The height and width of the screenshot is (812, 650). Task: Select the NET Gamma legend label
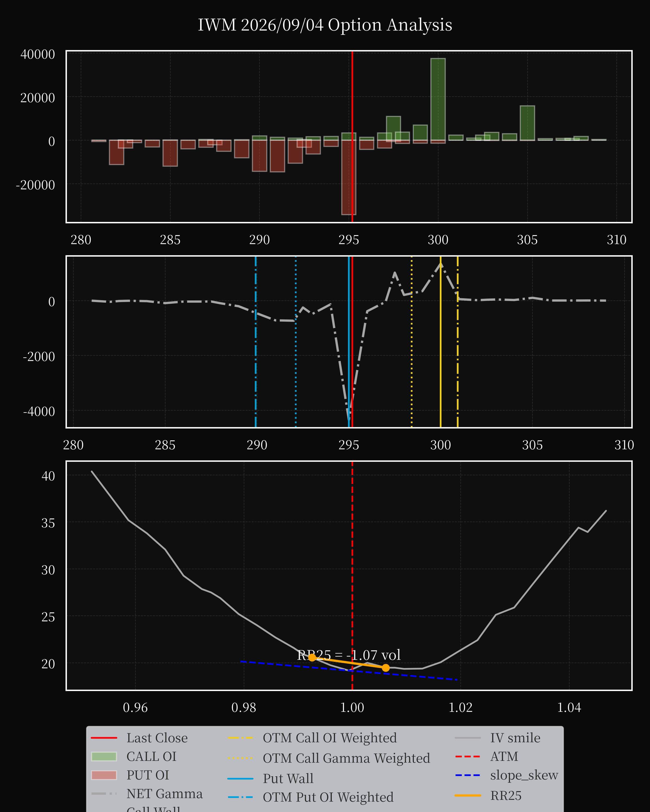pyautogui.click(x=164, y=794)
